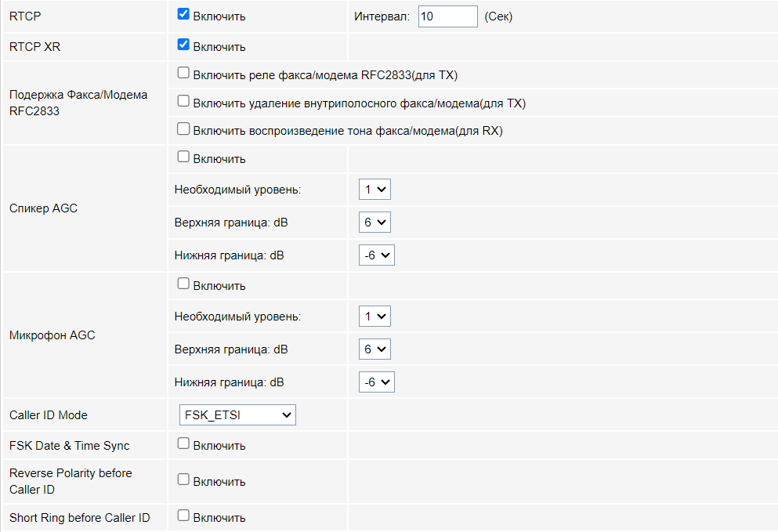Screen dimensions: 778x532
Task: Click the RTCP interval input field
Action: click(447, 16)
